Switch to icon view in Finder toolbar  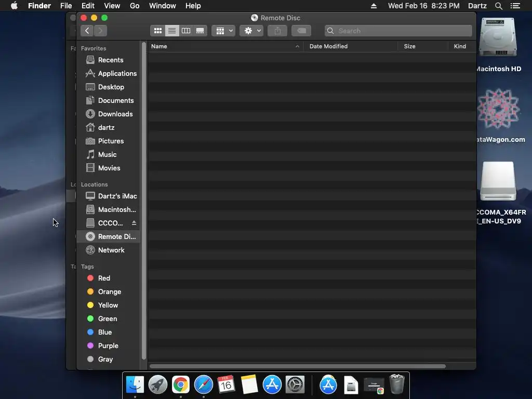click(158, 31)
